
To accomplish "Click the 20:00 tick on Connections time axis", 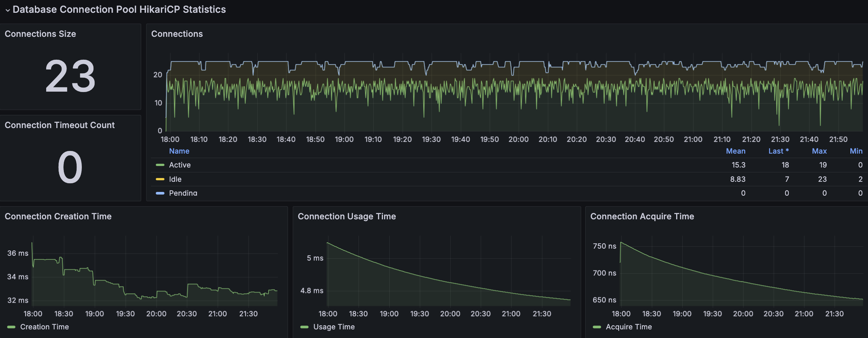I will point(518,139).
